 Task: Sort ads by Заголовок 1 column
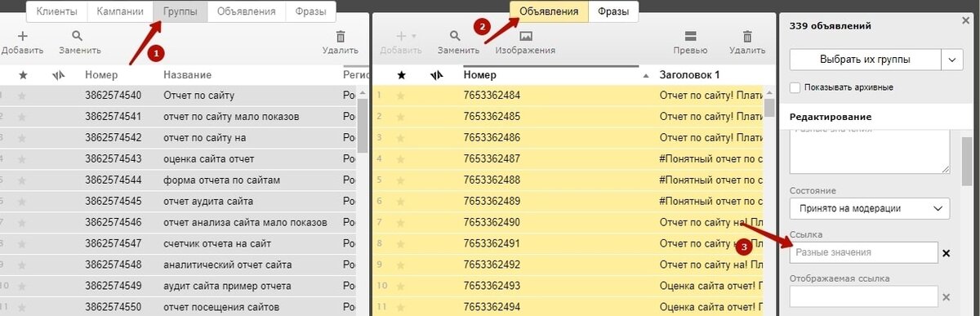pyautogui.click(x=689, y=75)
